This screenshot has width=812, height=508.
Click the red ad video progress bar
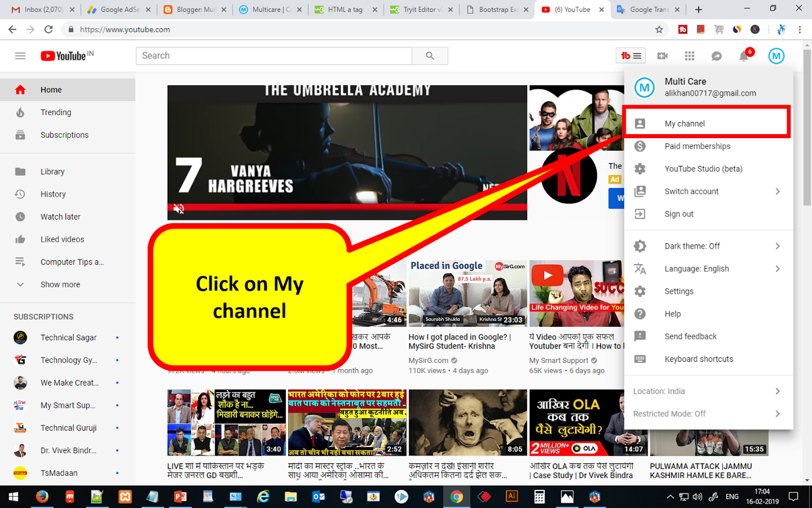coord(347,207)
